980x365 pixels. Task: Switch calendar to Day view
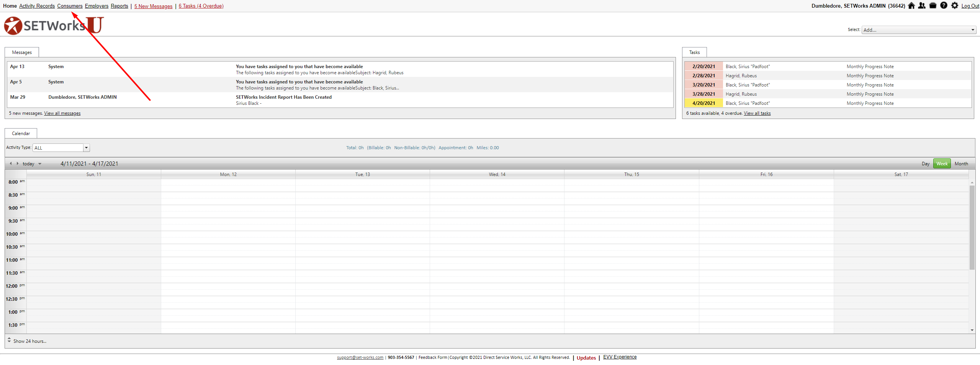(925, 164)
